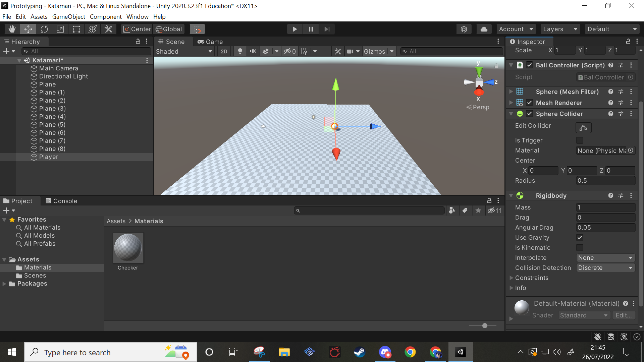This screenshot has width=644, height=362.
Task: Select the Scale tool
Action: tap(60, 29)
